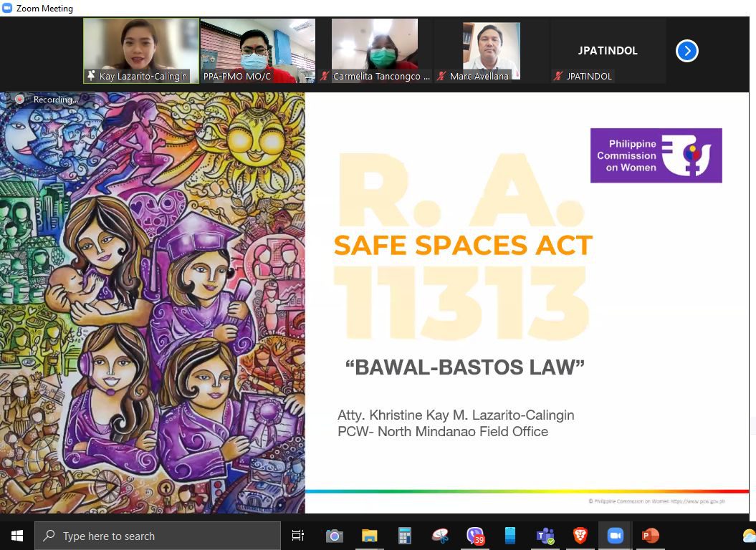The image size is (756, 550).
Task: Click the Type here to search box
Action: click(157, 536)
